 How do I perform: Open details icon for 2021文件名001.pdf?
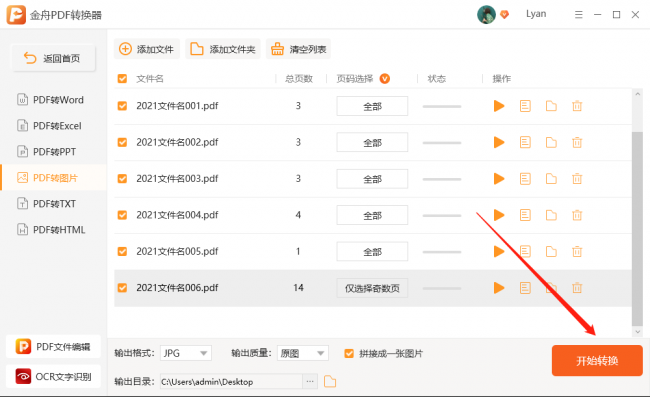click(x=525, y=106)
